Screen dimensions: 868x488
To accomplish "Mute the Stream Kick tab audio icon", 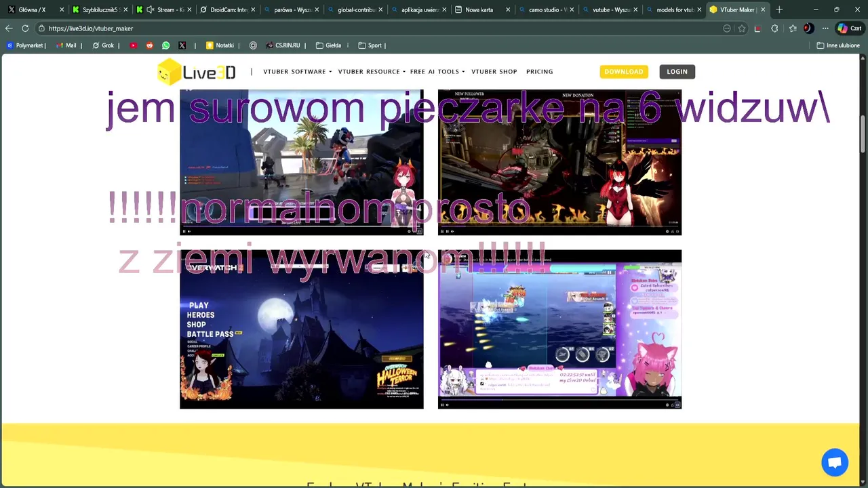I will coord(150,9).
